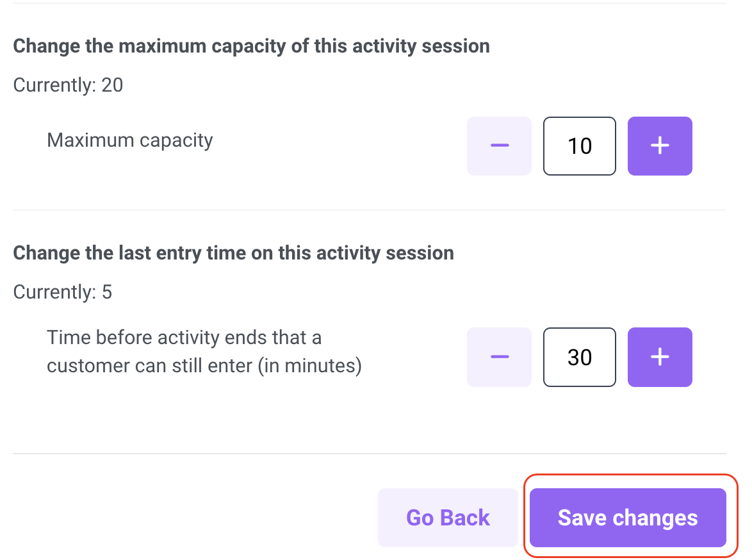Click the 'Currently: 20' capacity text

click(68, 85)
